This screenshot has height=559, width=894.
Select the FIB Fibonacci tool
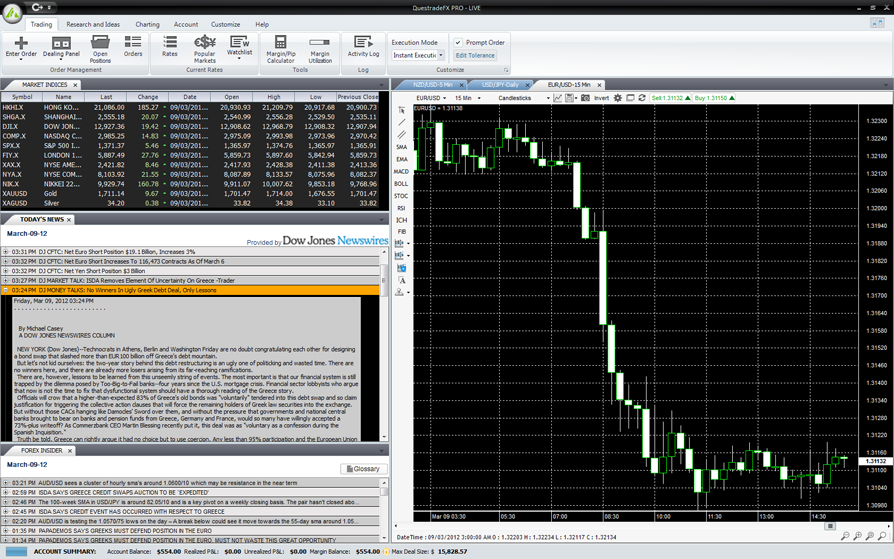coord(401,232)
